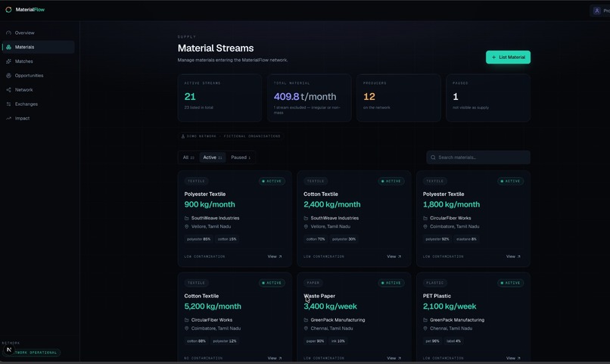Click the Overview gauge icon
610x364 pixels.
(8, 33)
